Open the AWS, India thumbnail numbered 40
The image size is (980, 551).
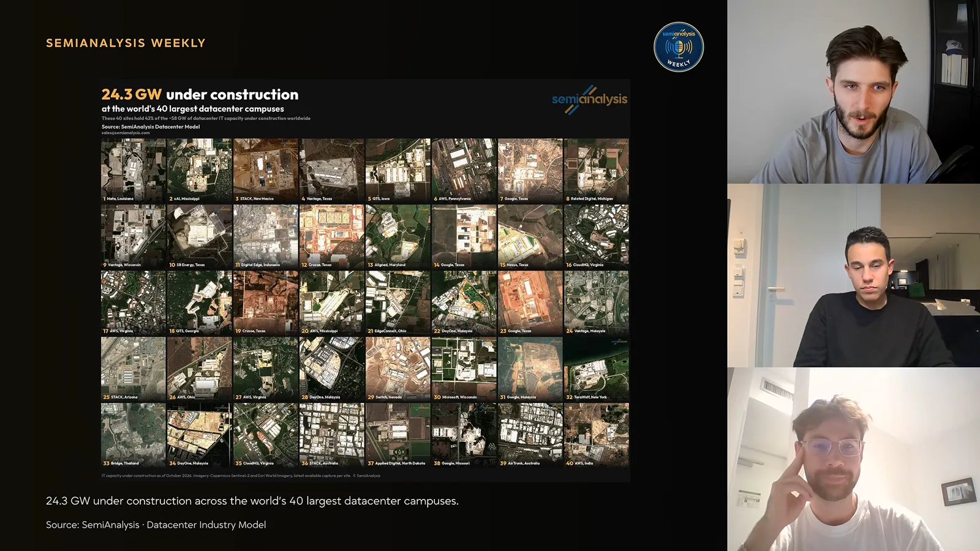pos(597,435)
